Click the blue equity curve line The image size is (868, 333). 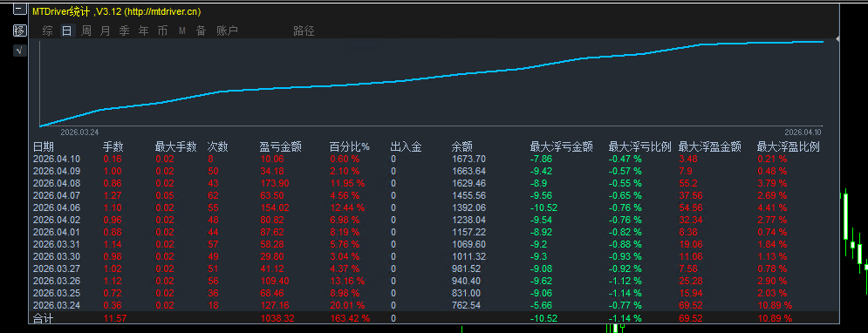[432, 77]
